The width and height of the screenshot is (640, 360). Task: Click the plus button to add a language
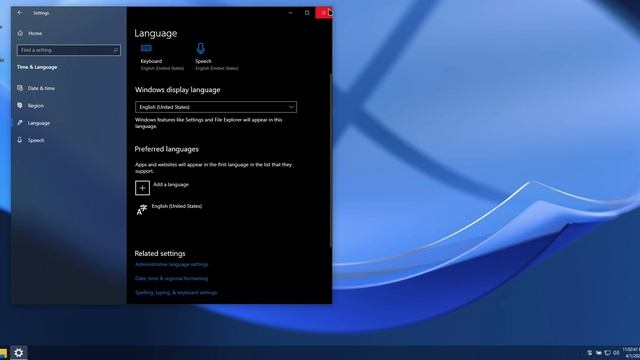[x=142, y=188]
